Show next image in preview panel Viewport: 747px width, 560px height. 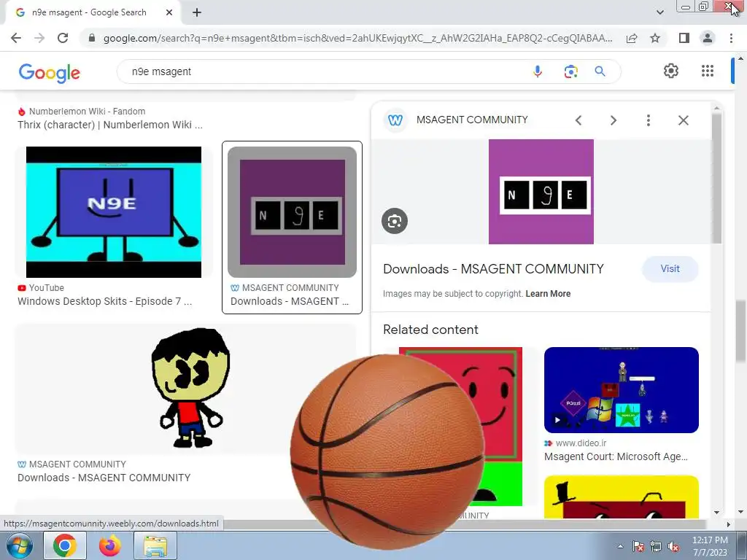613,120
